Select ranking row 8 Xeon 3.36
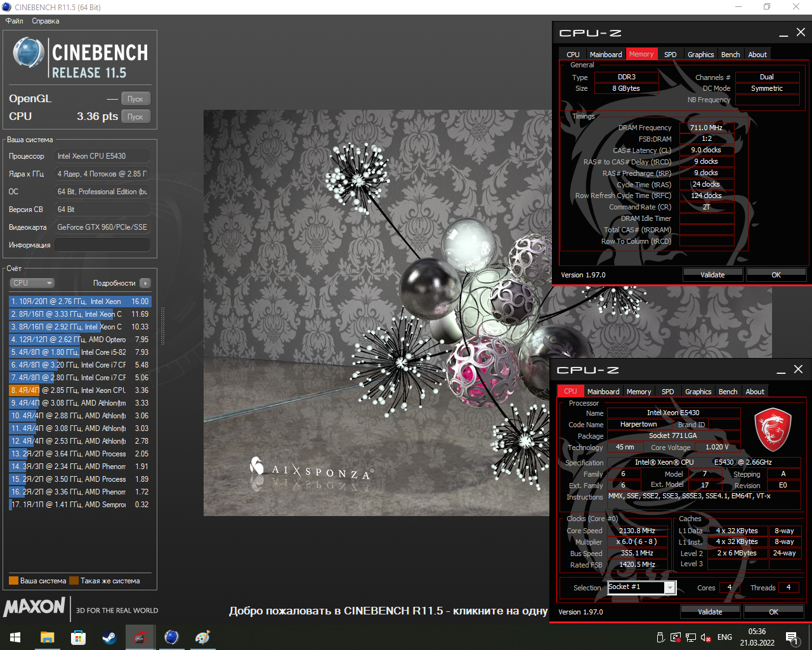Image resolution: width=812 pixels, height=650 pixels. 80,390
